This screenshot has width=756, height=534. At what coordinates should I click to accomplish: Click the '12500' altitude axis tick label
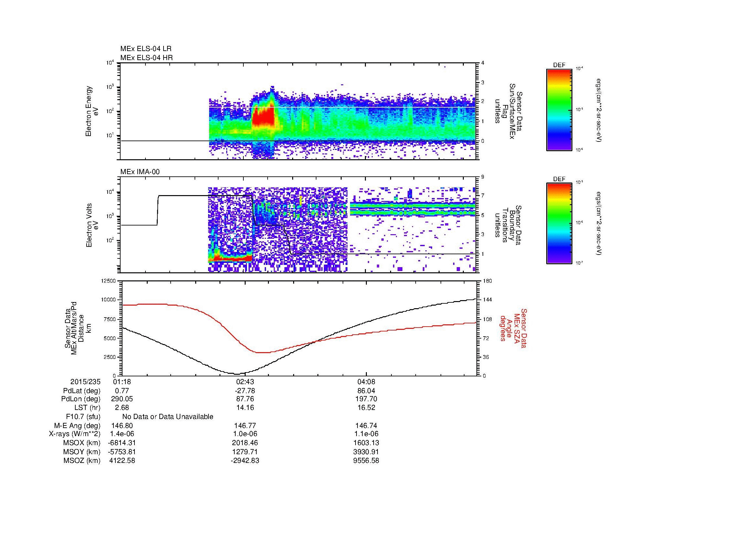point(108,281)
